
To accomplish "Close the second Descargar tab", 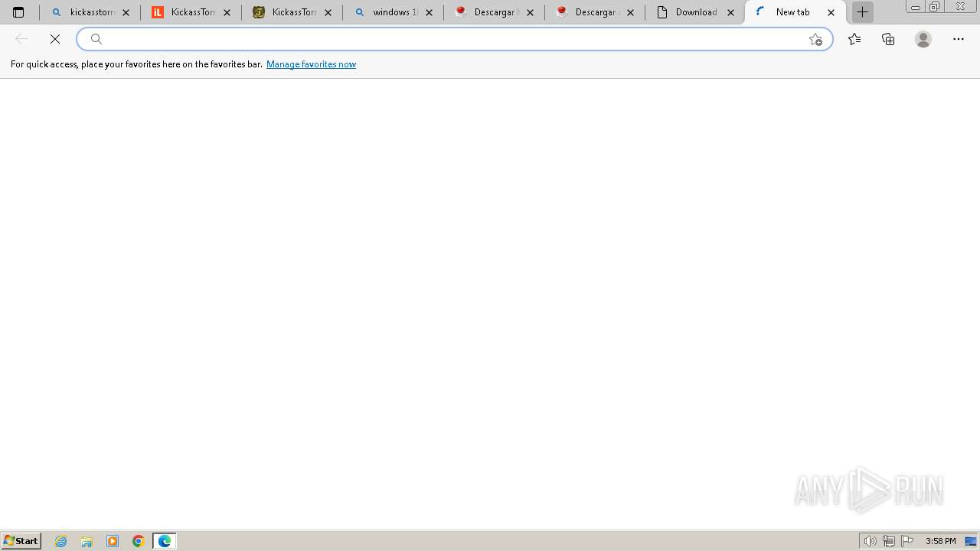I will [x=631, y=12].
